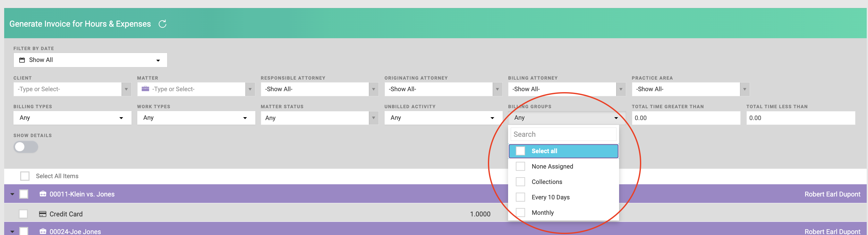Screen dimensions: 868x235
Task: Click the refresh icon beside the page title
Action: tap(162, 24)
